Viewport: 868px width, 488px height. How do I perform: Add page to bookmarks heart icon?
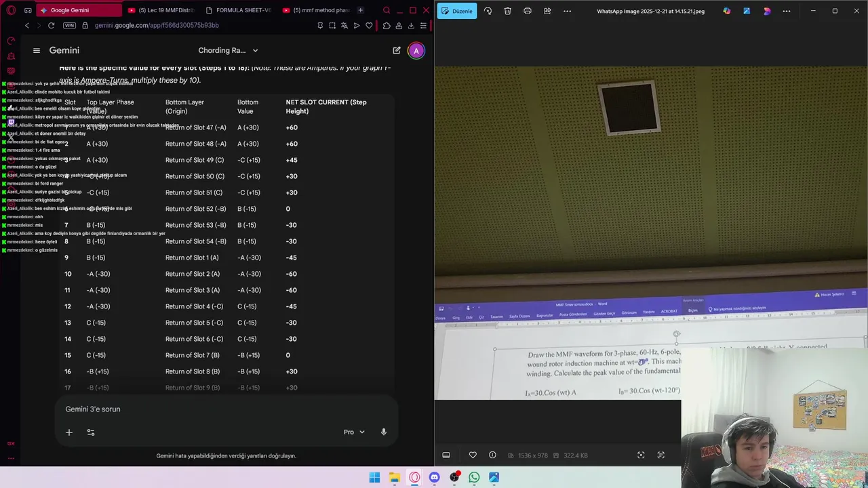(369, 25)
